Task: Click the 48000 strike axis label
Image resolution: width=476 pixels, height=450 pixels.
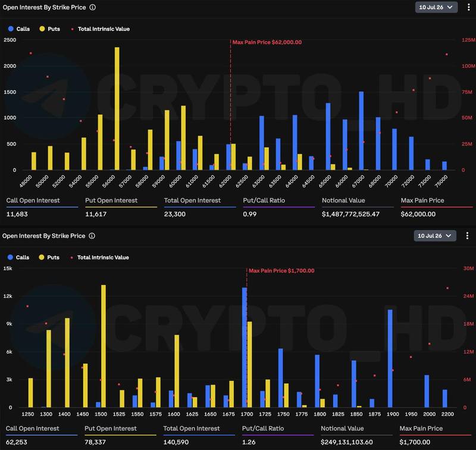Action: tap(26, 182)
